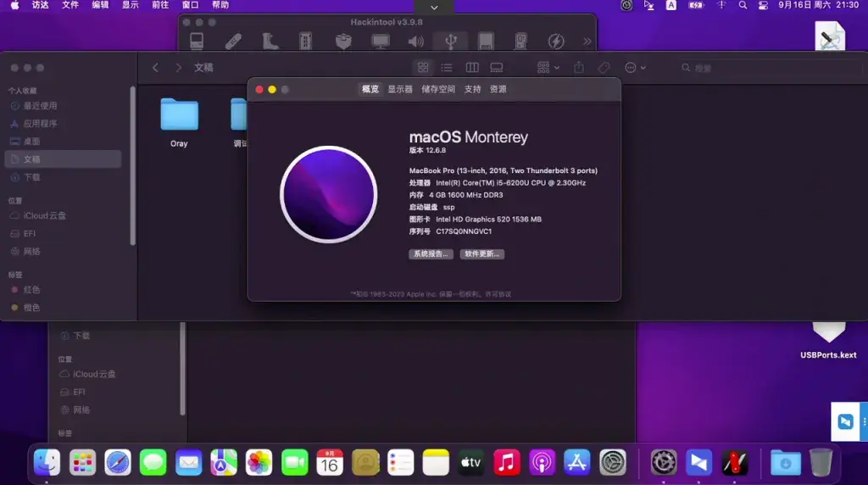This screenshot has height=485, width=868.
Task: Click the Hackintool Boot icon
Action: pos(270,41)
